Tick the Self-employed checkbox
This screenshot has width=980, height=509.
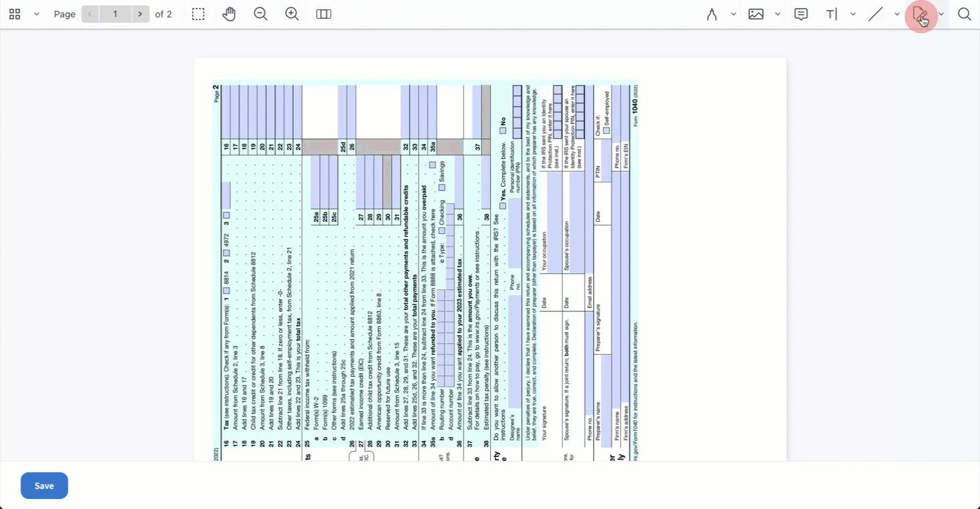tap(606, 131)
